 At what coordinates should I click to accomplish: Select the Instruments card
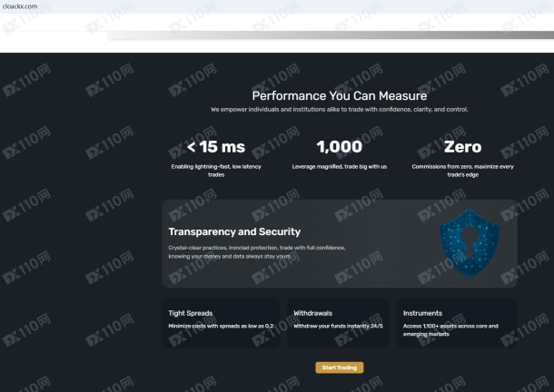pos(457,323)
